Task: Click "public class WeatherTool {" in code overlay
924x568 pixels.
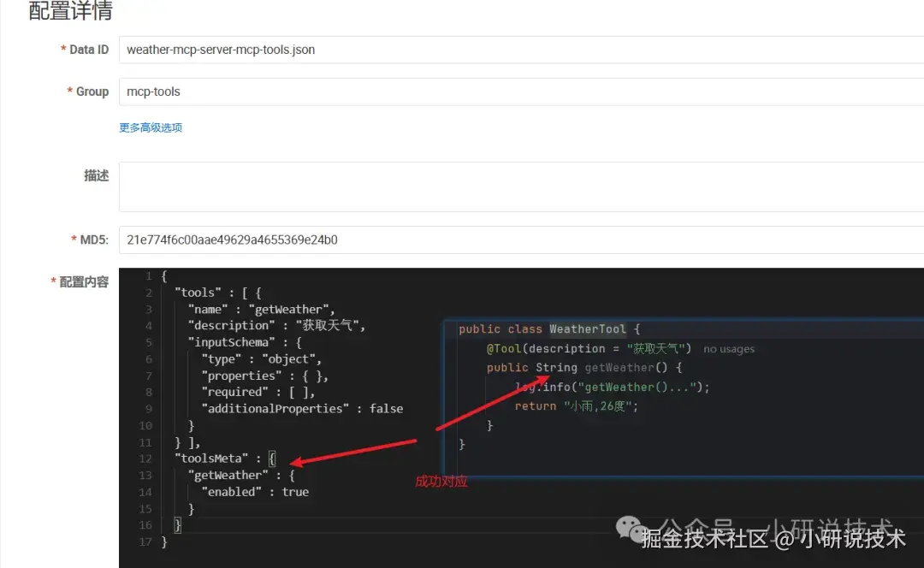Action: 549,329
